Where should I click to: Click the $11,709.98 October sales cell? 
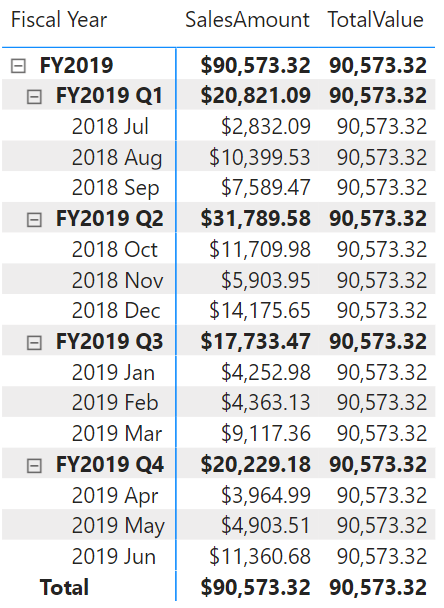point(260,249)
